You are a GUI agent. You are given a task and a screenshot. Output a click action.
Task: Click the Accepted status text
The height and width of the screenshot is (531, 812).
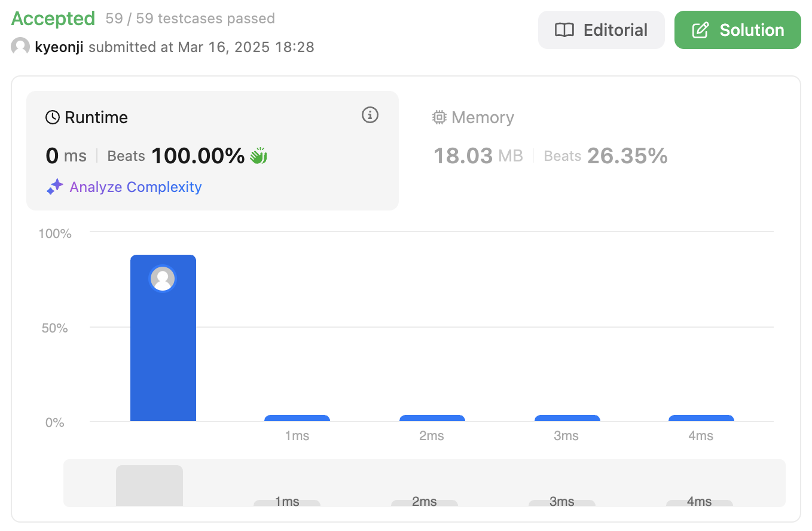53,19
